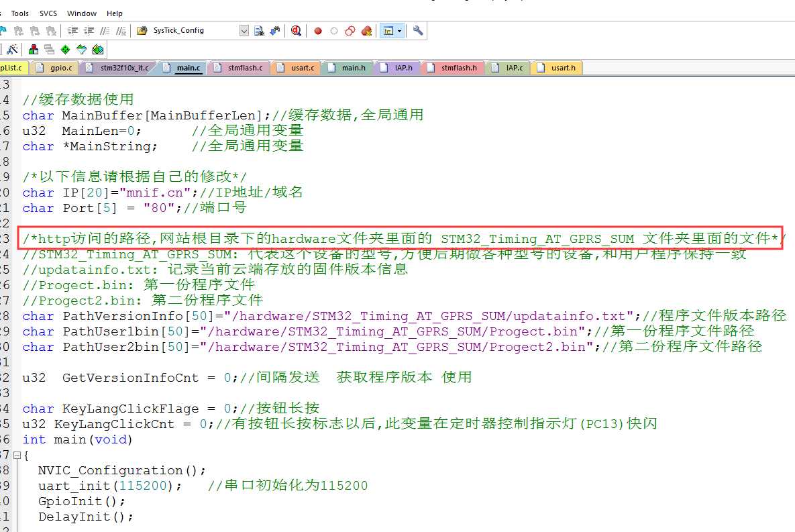Switch to the stm32f10x_it.c tab

tap(117, 68)
